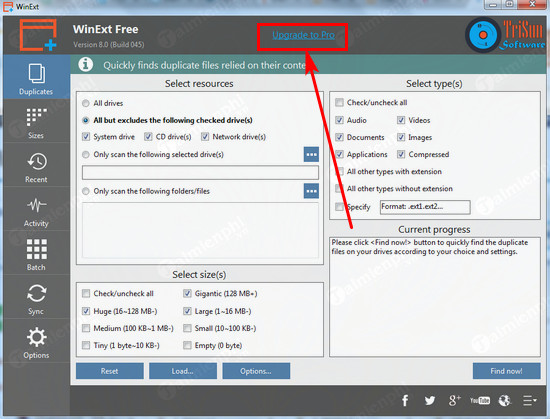Uncheck the Documents type checkbox
The image size is (550, 419).
tap(339, 137)
